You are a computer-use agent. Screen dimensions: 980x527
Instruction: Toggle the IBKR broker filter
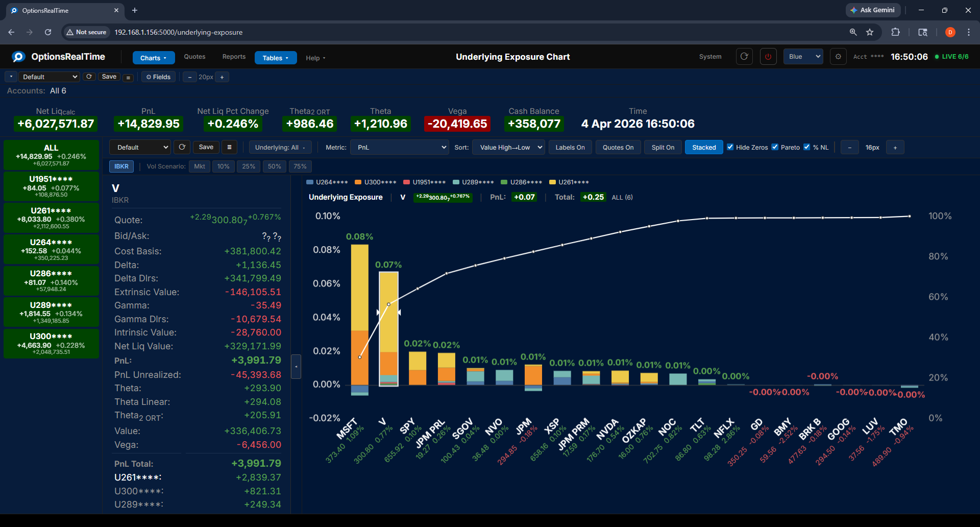pos(121,166)
